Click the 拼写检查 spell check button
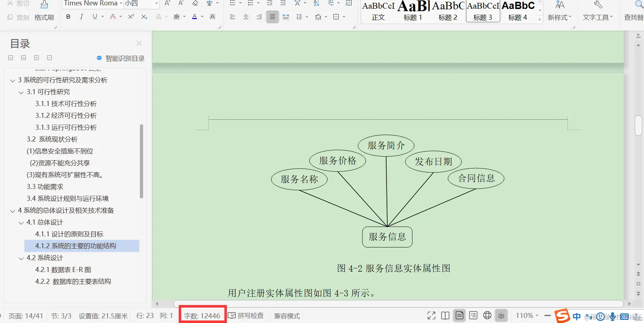The height and width of the screenshot is (323, 644). (246, 315)
